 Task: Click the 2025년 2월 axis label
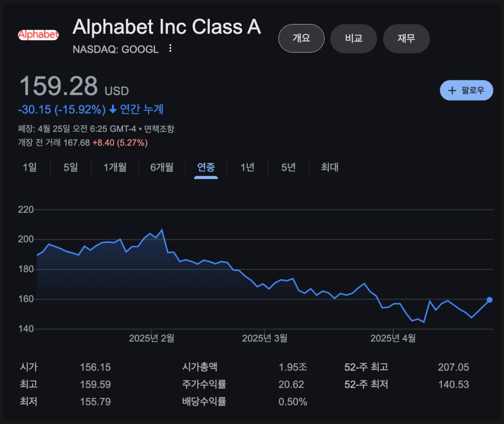tap(152, 338)
